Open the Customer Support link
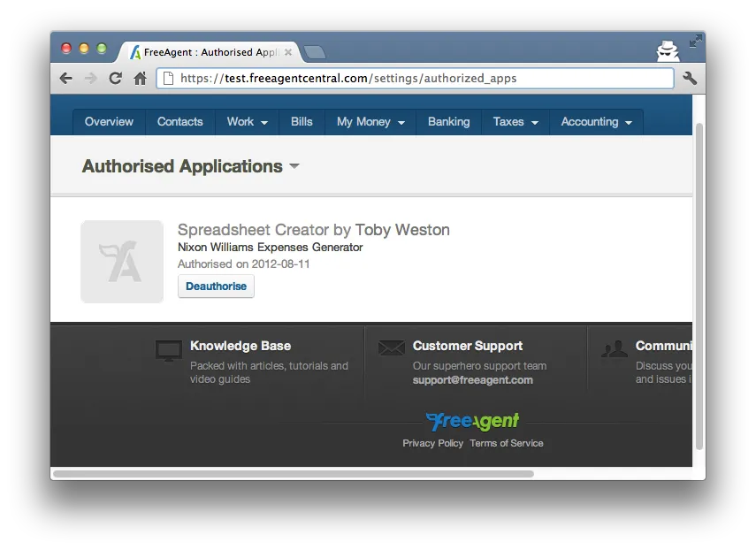 pyautogui.click(x=468, y=346)
